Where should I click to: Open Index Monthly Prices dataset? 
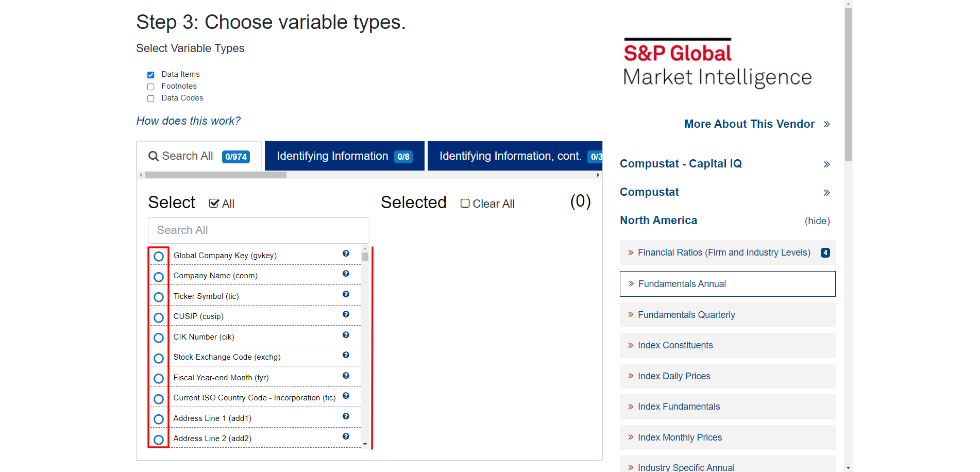click(728, 437)
